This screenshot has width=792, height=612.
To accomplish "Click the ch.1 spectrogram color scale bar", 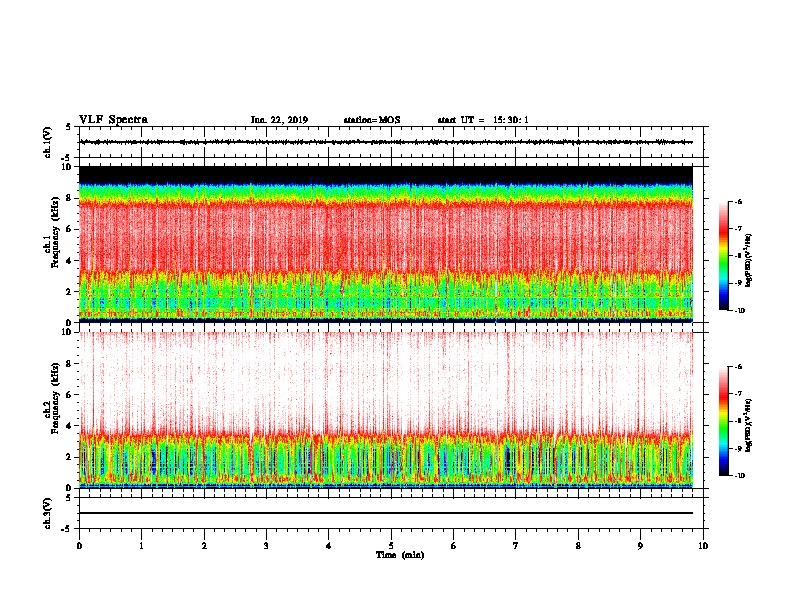I will [723, 256].
